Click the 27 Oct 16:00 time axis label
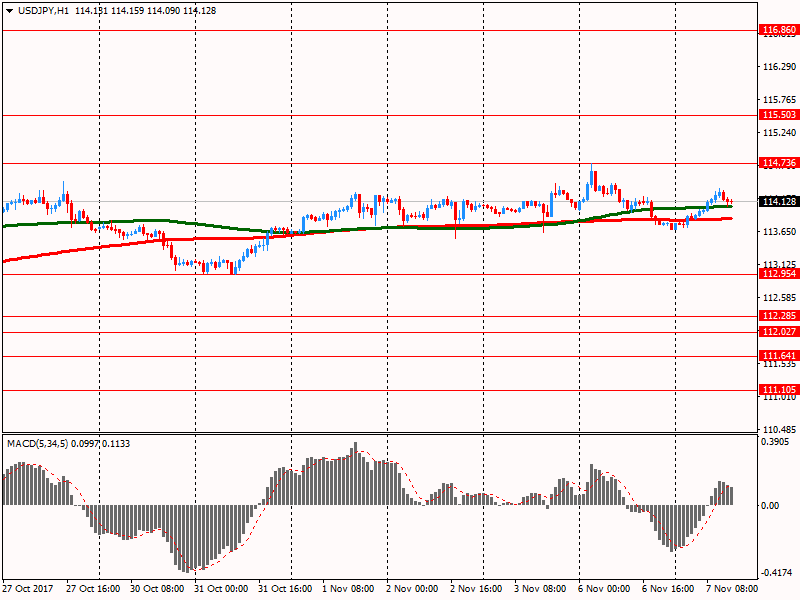Screen dimensions: 800x600 coord(93,589)
